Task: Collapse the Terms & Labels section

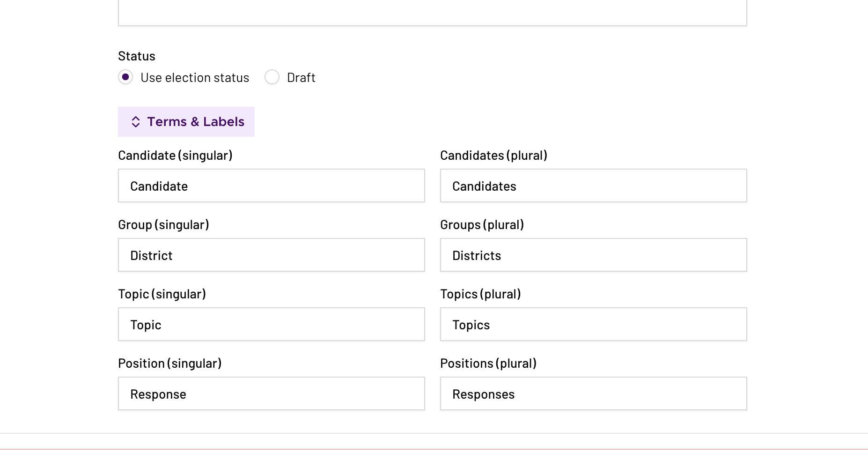Action: pos(186,122)
